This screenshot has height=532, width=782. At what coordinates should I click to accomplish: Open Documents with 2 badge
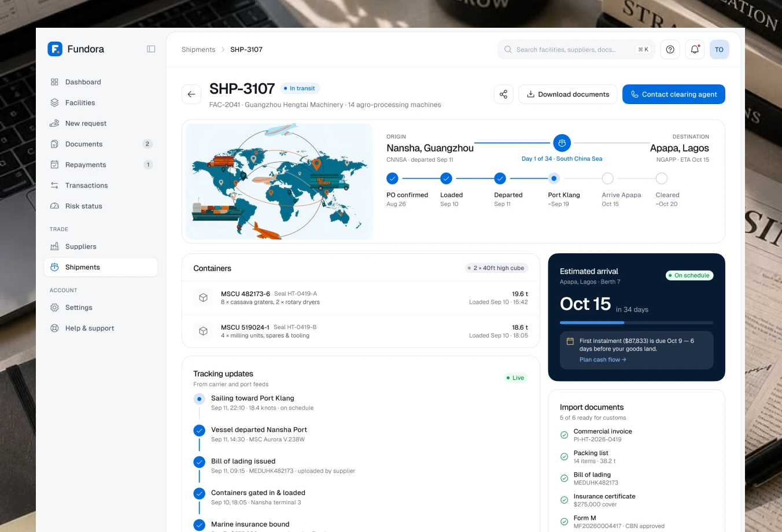click(x=101, y=144)
